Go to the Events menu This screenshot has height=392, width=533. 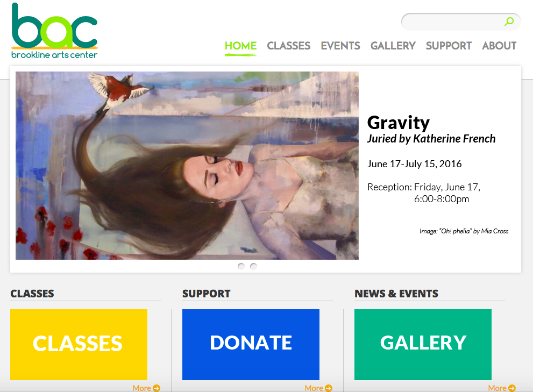pyautogui.click(x=340, y=46)
